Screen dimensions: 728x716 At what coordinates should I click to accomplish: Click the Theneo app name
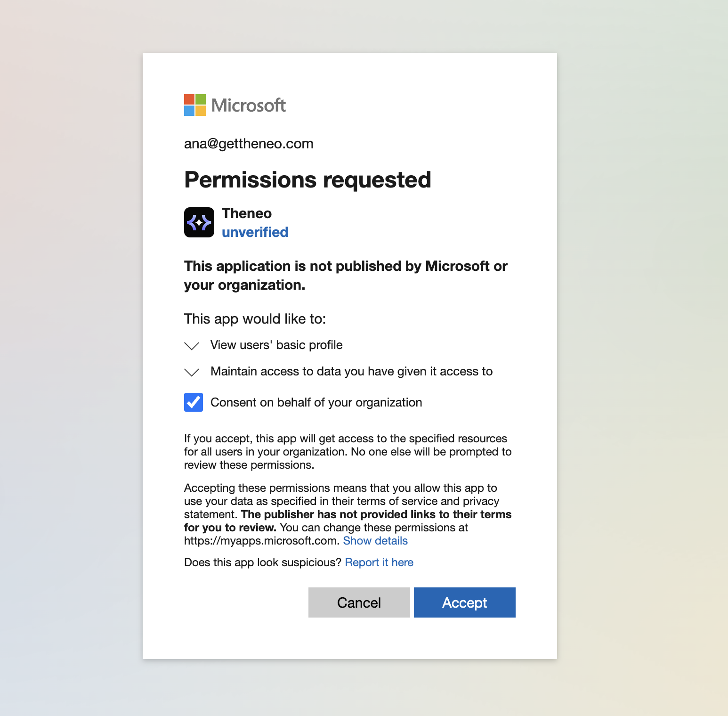(247, 213)
